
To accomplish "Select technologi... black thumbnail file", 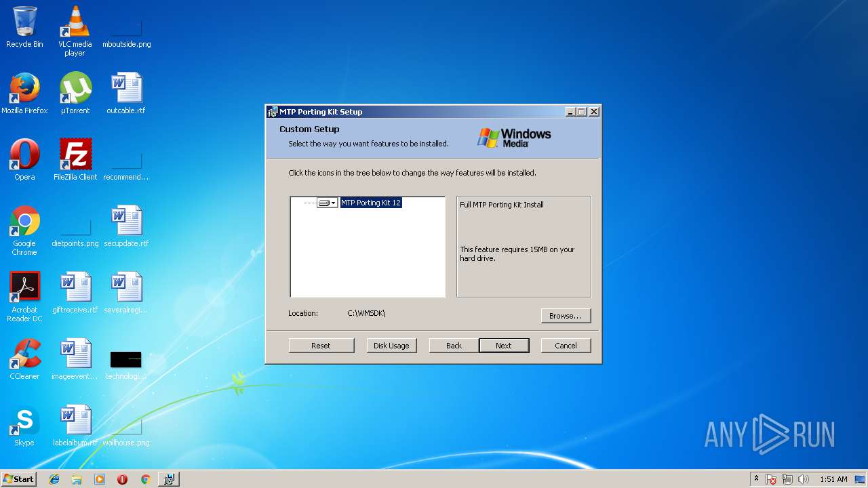I will [126, 365].
